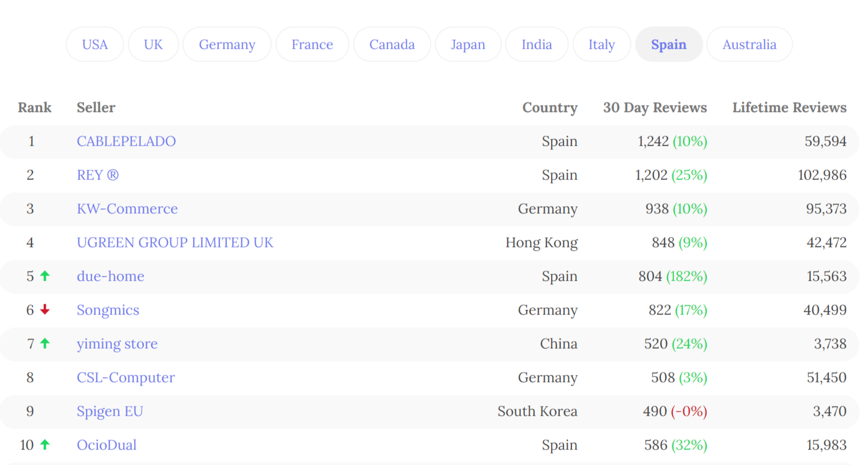Click the 30 Day Reviews header
The height and width of the screenshot is (465, 868).
pyautogui.click(x=655, y=108)
